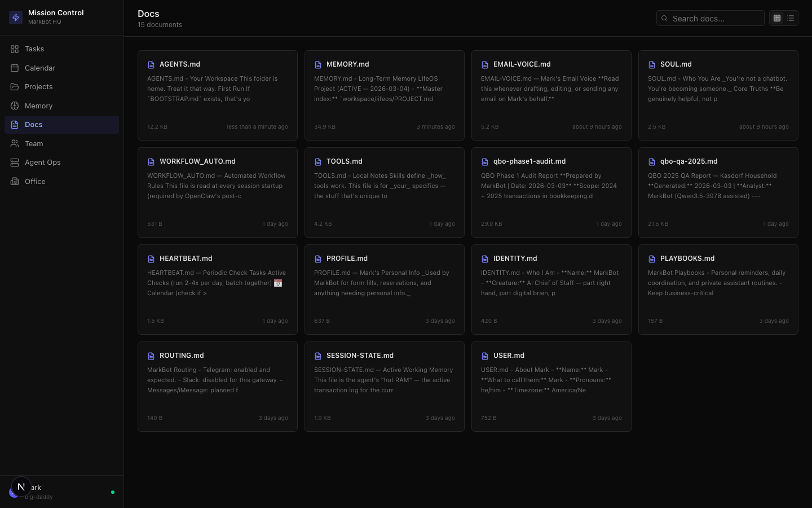The width and height of the screenshot is (812, 508).
Task: Click the Agent Ops server icon
Action: click(15, 163)
